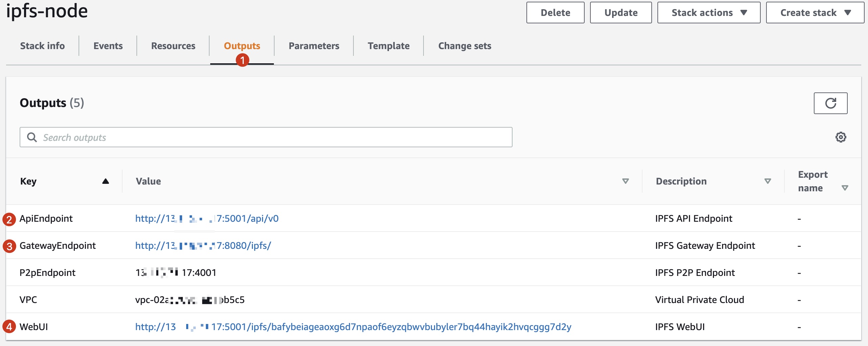Focus the Search outputs field
868x346 pixels.
266,137
